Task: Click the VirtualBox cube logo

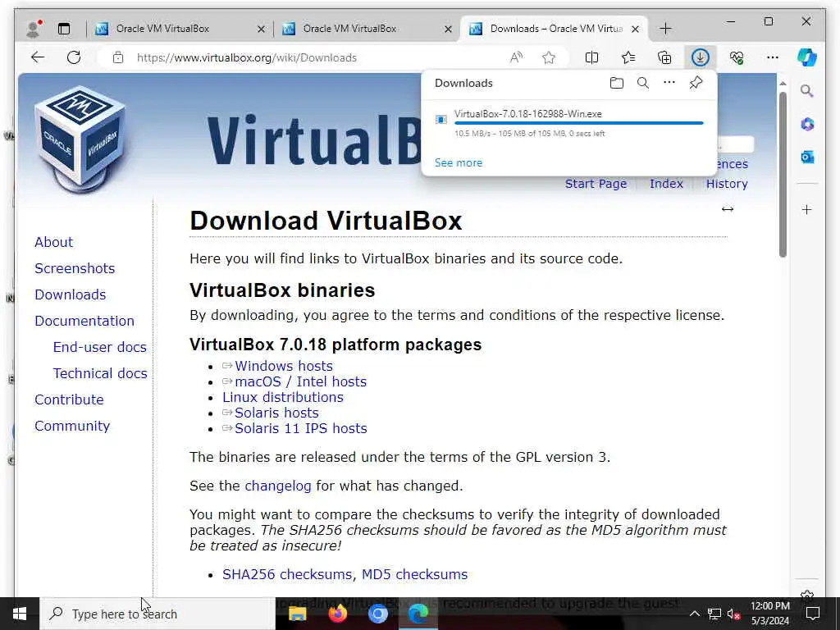Action: [x=80, y=139]
